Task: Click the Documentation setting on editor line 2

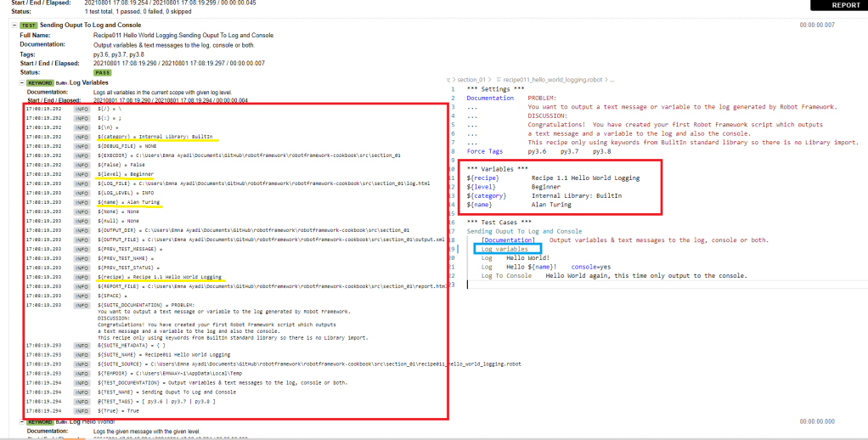Action: pyautogui.click(x=490, y=98)
